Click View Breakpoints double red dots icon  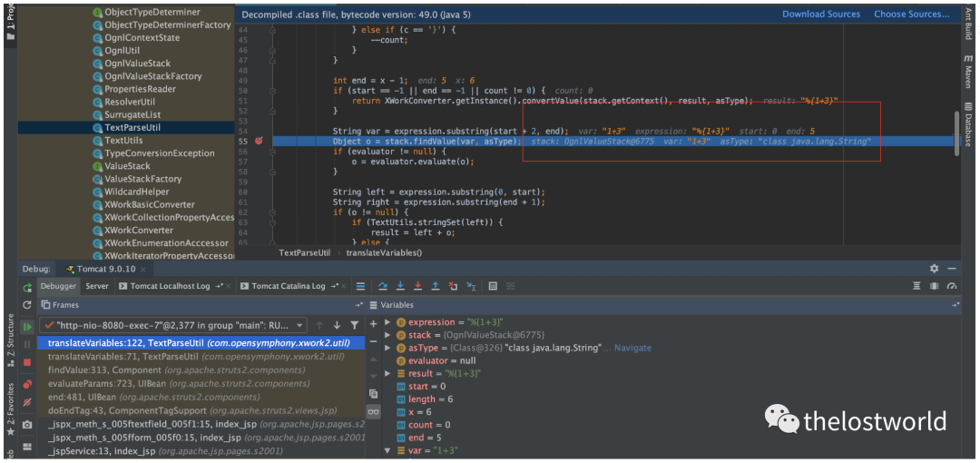click(x=27, y=383)
